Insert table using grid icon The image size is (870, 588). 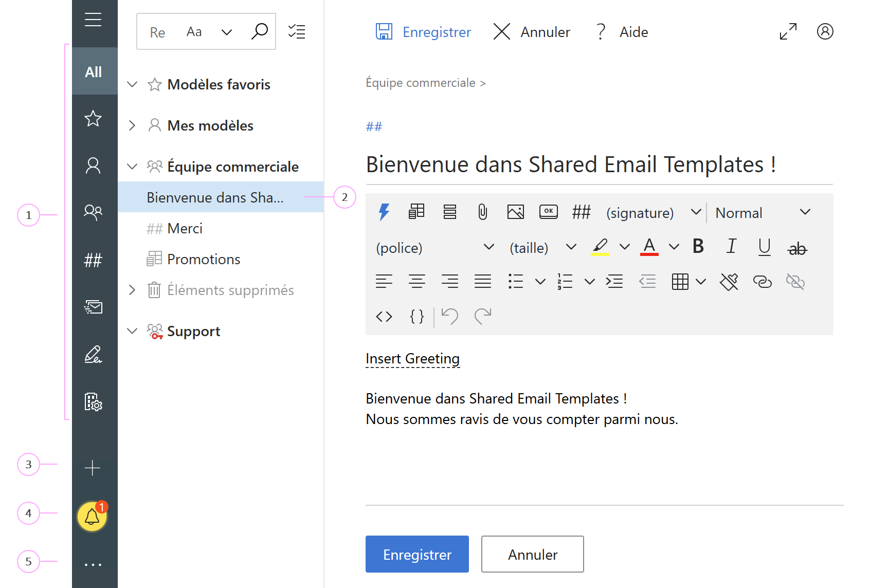680,281
